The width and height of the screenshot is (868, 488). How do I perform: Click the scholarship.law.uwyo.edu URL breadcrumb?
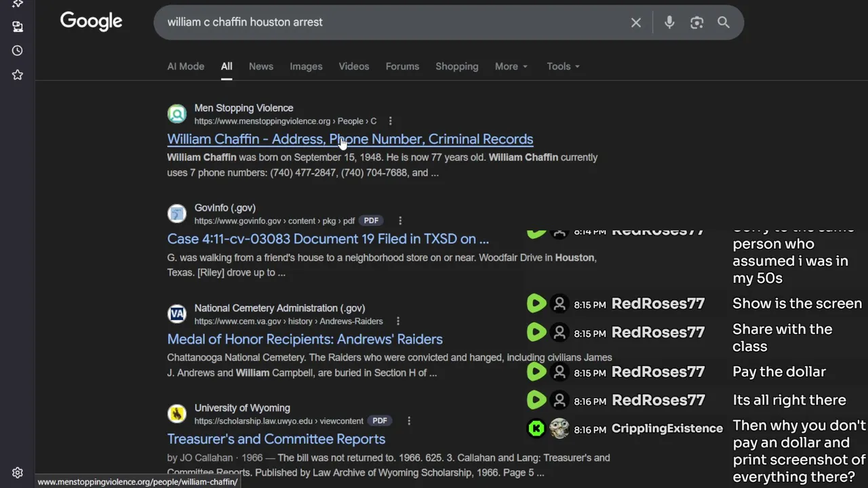(279, 421)
